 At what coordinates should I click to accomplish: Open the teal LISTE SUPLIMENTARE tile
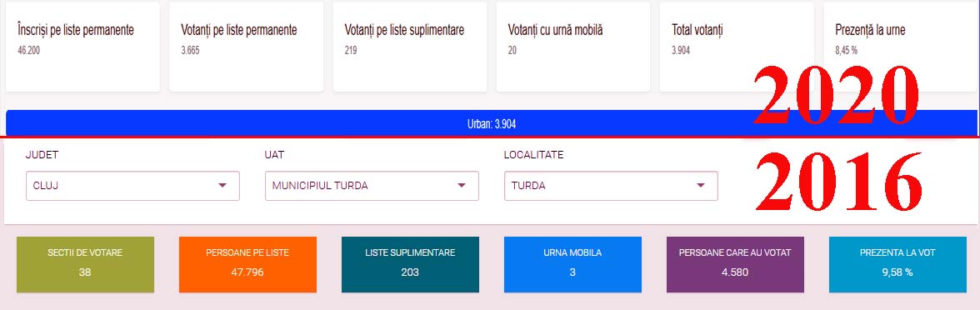coord(410,264)
